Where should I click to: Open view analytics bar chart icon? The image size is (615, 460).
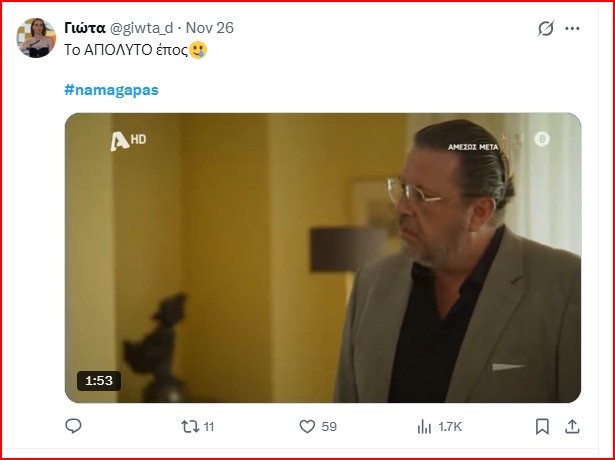pos(423,426)
